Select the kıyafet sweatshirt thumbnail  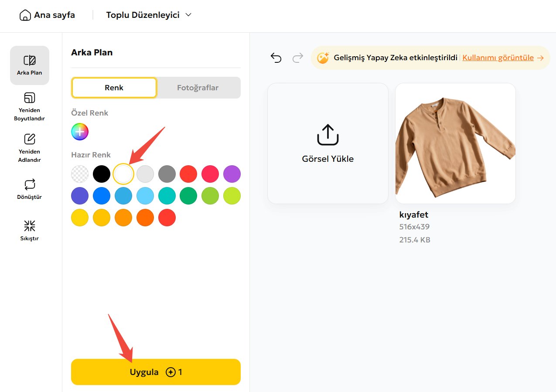(x=455, y=143)
